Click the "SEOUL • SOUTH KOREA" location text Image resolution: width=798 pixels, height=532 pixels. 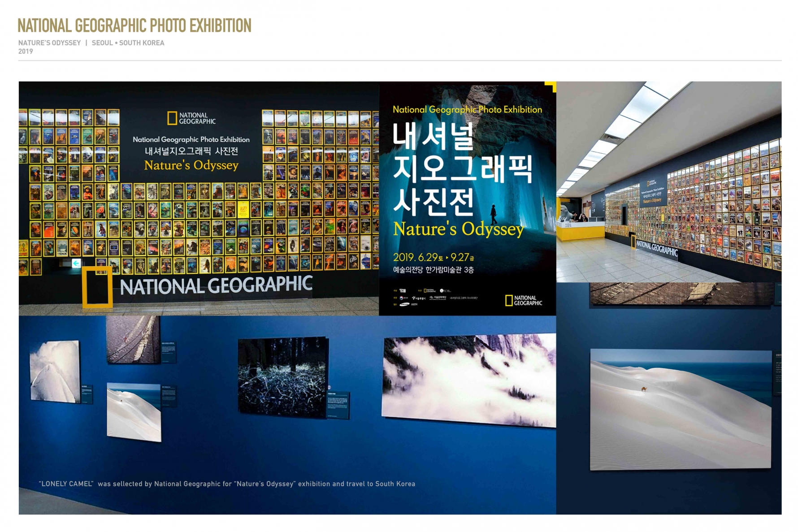(128, 43)
